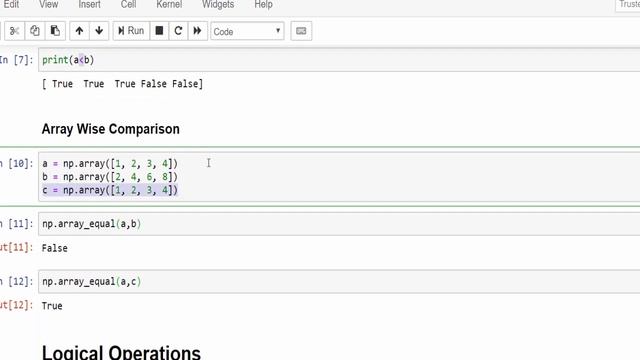Image resolution: width=640 pixels, height=360 pixels.
Task: Select the Logical Operations heading
Action: click(x=121, y=353)
